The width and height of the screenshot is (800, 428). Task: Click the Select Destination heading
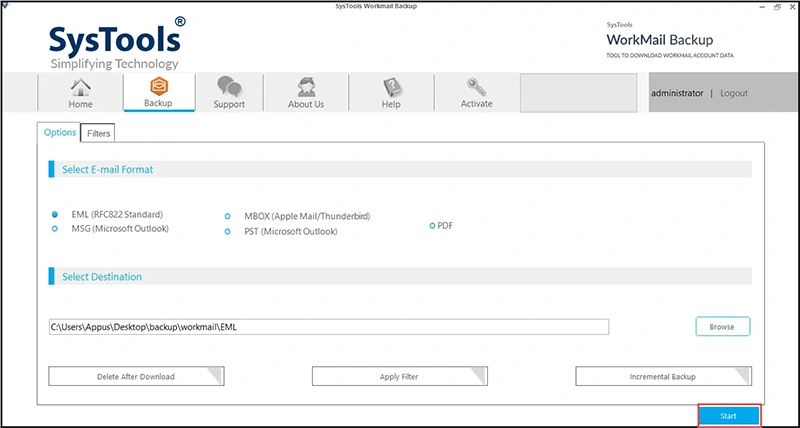pos(102,276)
